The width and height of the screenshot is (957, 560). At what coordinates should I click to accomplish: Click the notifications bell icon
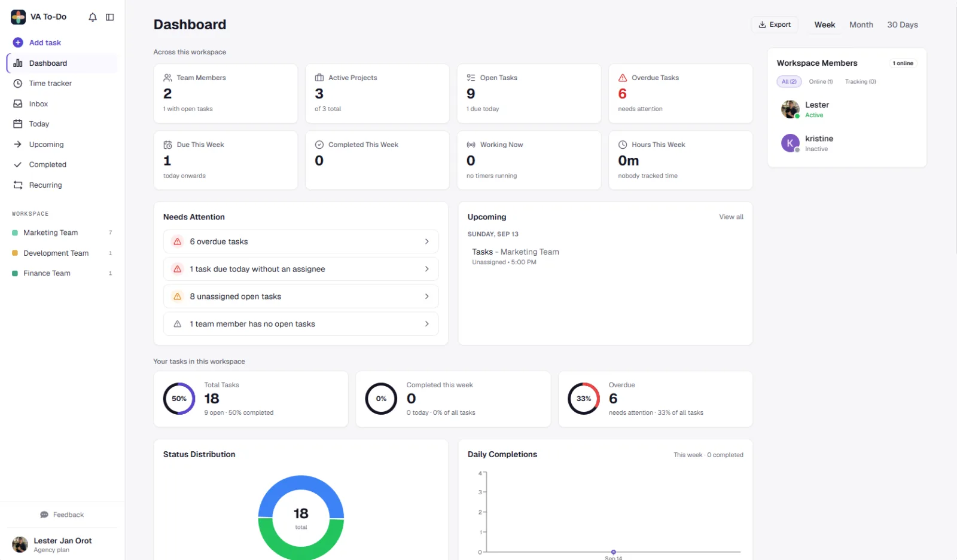pos(93,17)
